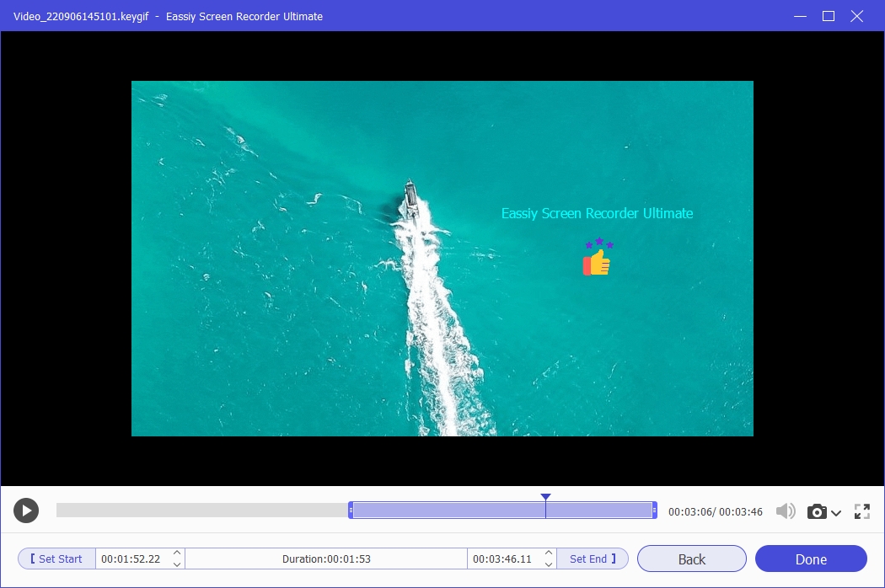Play the video preview
The image size is (885, 588).
tap(26, 510)
